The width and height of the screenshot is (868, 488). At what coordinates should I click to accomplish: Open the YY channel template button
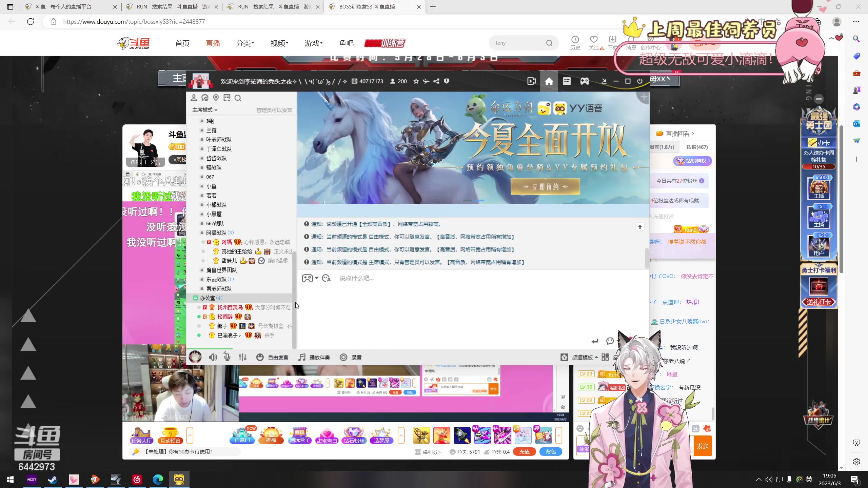[579, 357]
